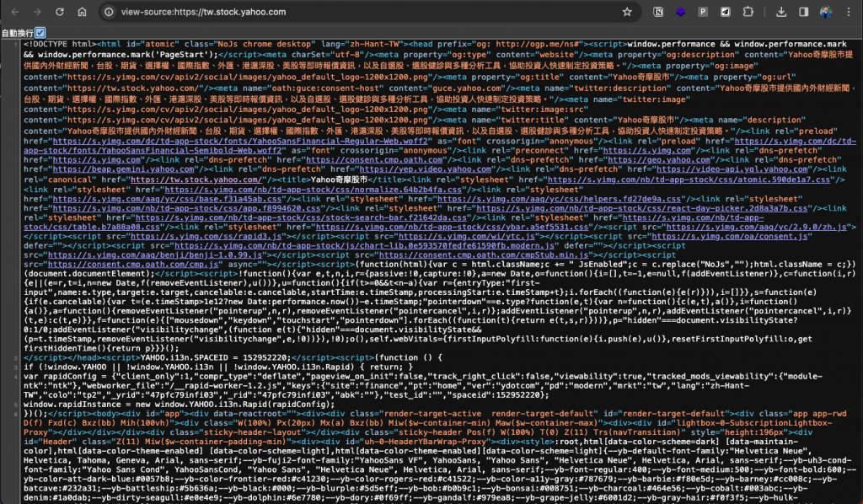Image resolution: width=863 pixels, height=504 pixels.
Task: Click source line number 3
Action: click(x=16, y=367)
